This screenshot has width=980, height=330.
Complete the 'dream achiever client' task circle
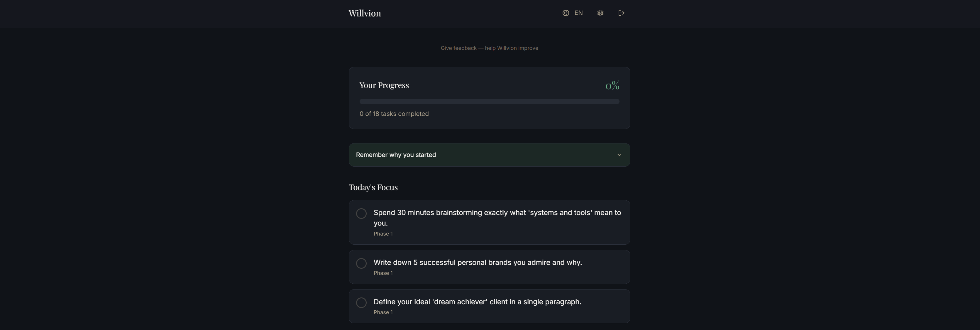pos(361,302)
